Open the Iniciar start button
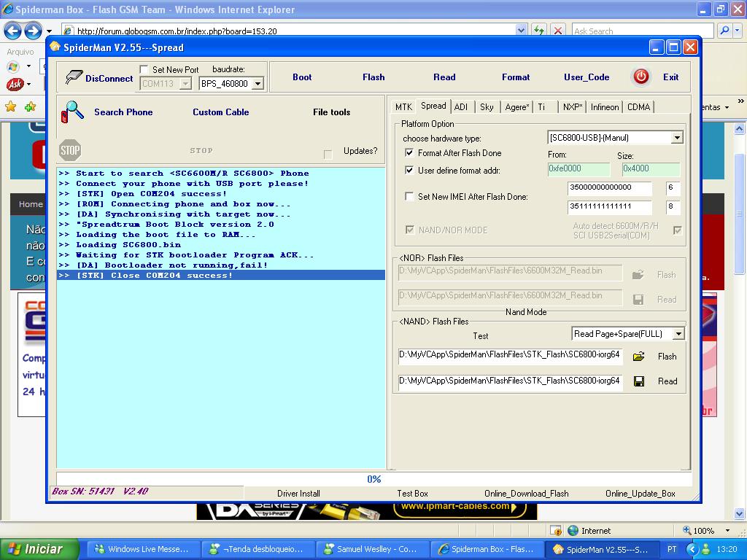Screen dimensions: 747x560 coord(39,549)
